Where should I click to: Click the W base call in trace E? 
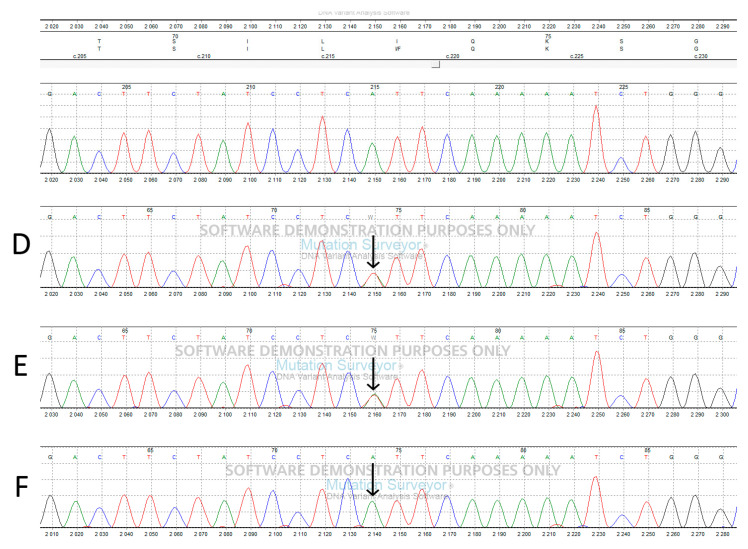[x=374, y=338]
